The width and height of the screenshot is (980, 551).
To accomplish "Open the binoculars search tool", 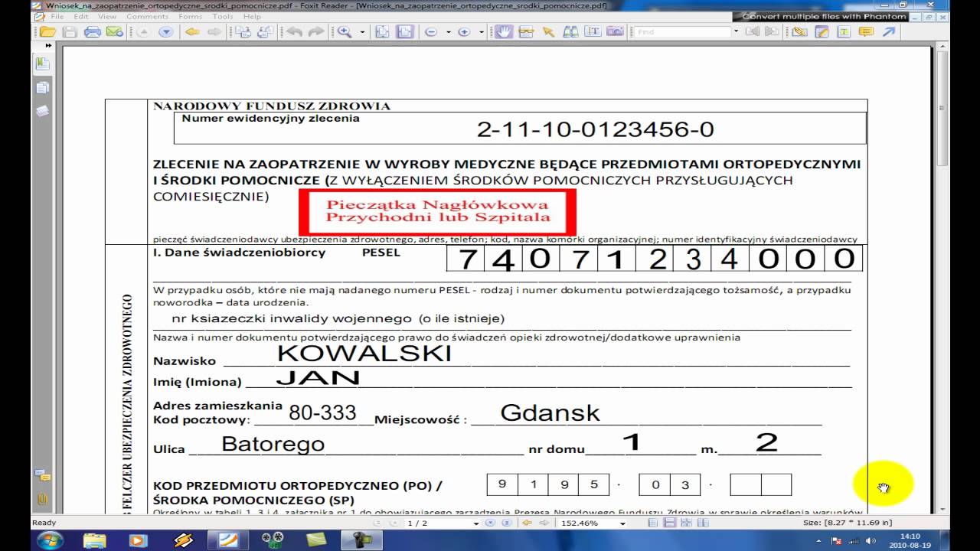I will click(570, 31).
